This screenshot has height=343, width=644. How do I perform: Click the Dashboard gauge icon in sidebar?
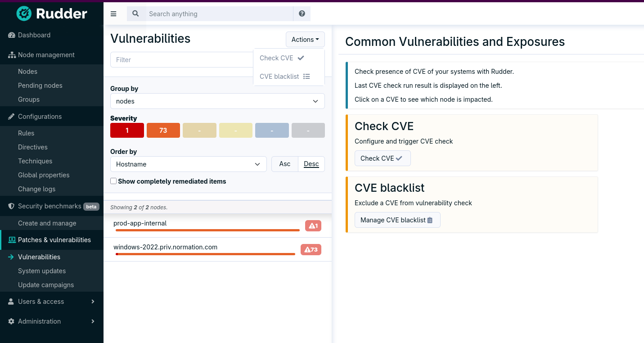point(12,35)
